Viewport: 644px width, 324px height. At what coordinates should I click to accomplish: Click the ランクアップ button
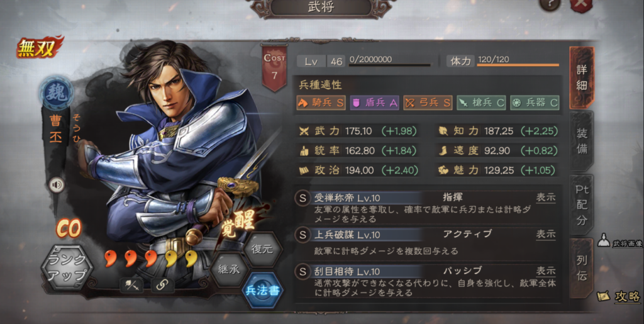point(67,268)
